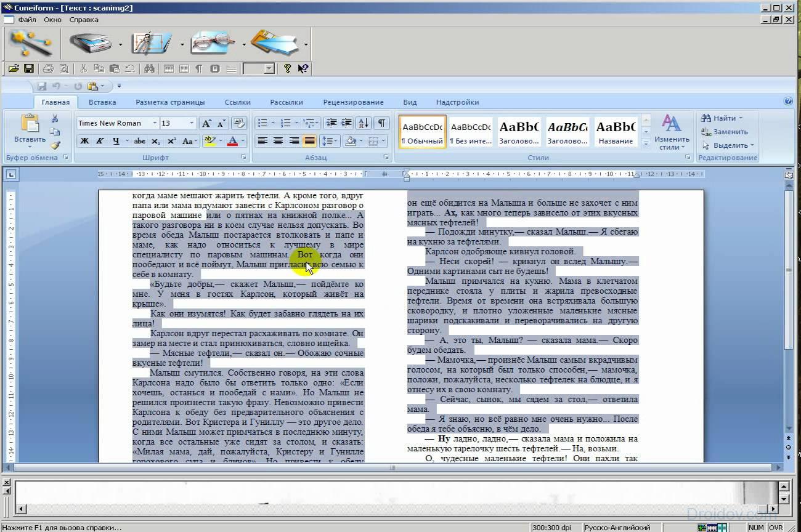Switch to the Вид tab

[x=410, y=102]
